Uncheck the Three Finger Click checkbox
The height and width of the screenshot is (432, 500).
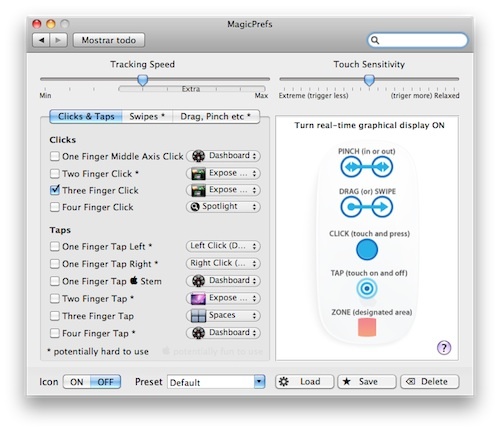point(55,190)
